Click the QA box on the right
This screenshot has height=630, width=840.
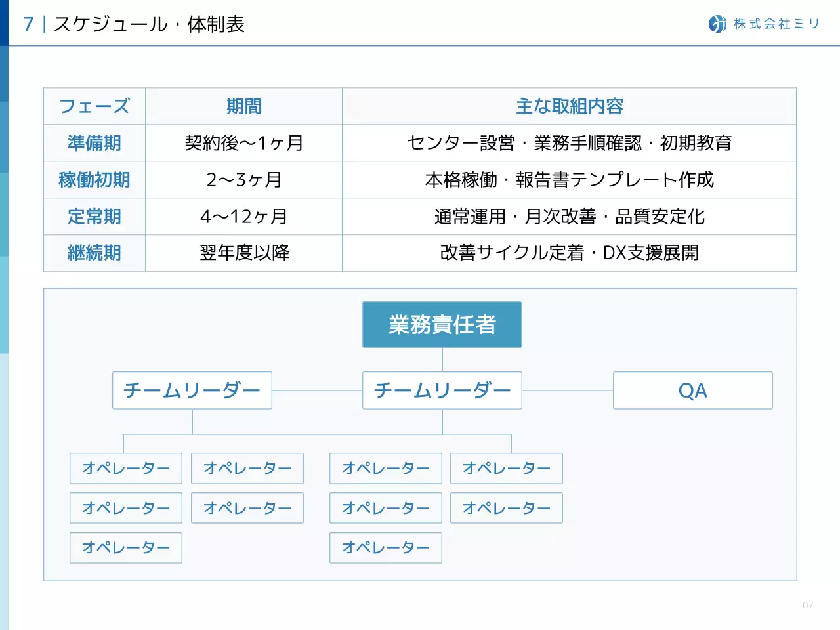pyautogui.click(x=692, y=390)
